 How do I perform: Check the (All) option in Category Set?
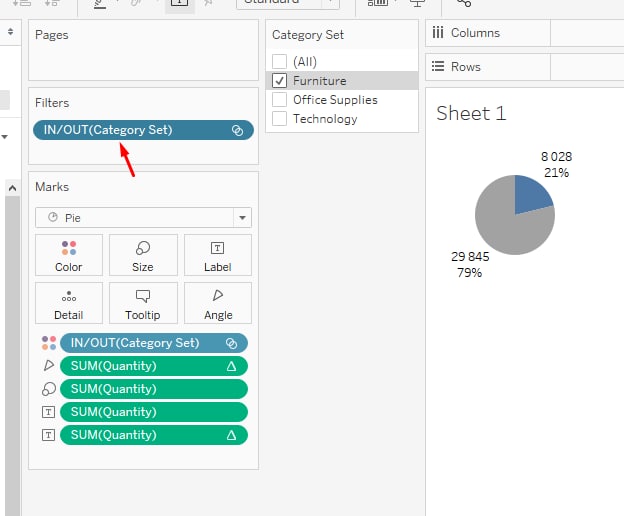click(279, 62)
